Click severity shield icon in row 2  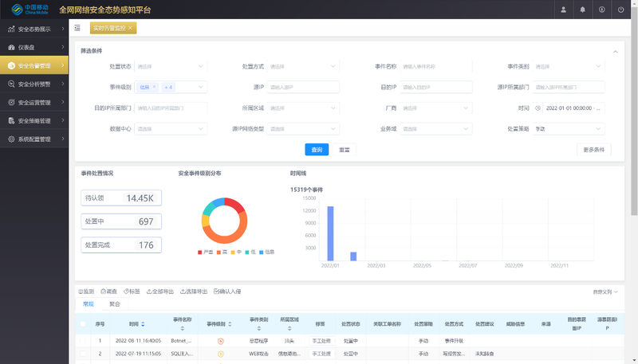pyautogui.click(x=221, y=354)
